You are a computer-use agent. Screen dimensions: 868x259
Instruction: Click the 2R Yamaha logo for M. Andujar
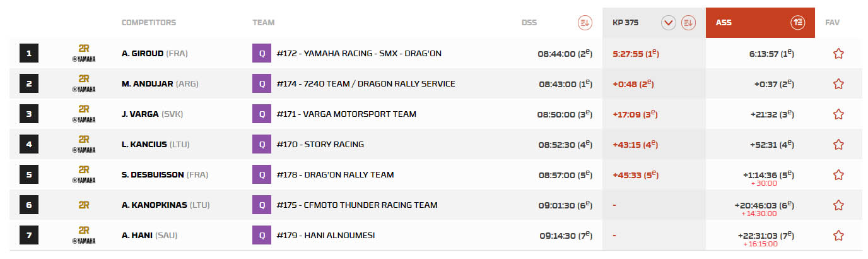click(x=84, y=84)
